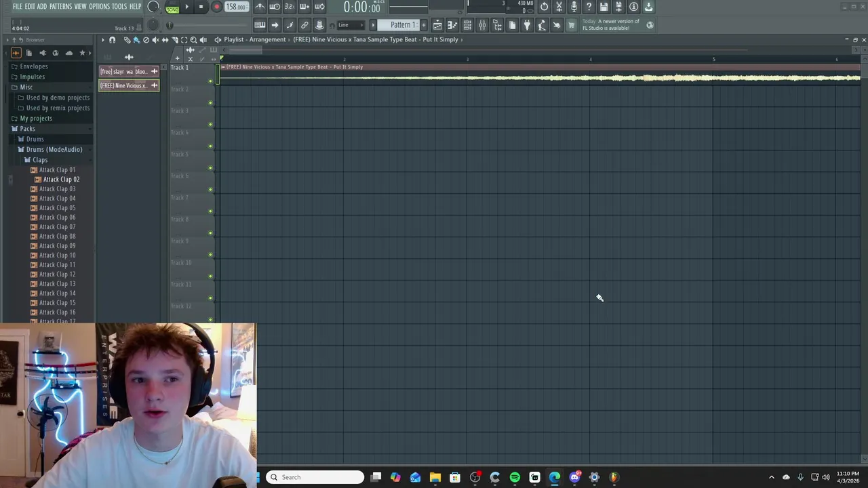
Task: Open the Channel rack icon
Action: pos(467,25)
